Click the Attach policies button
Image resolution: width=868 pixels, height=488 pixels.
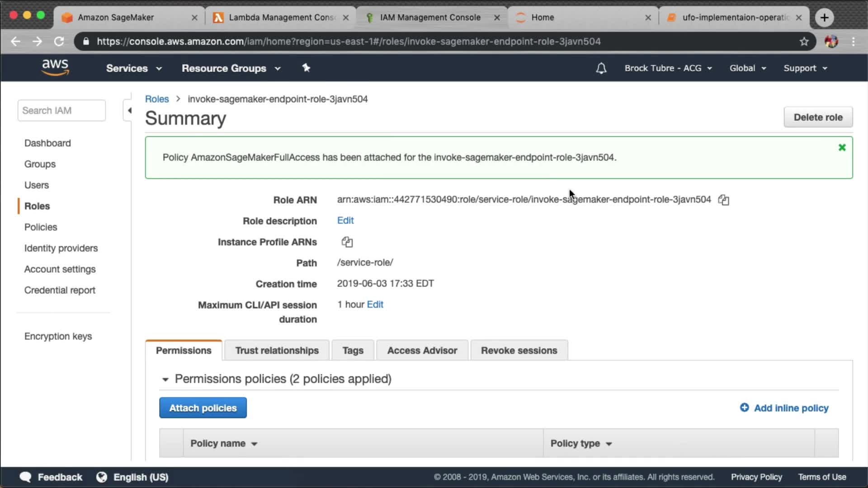203,408
